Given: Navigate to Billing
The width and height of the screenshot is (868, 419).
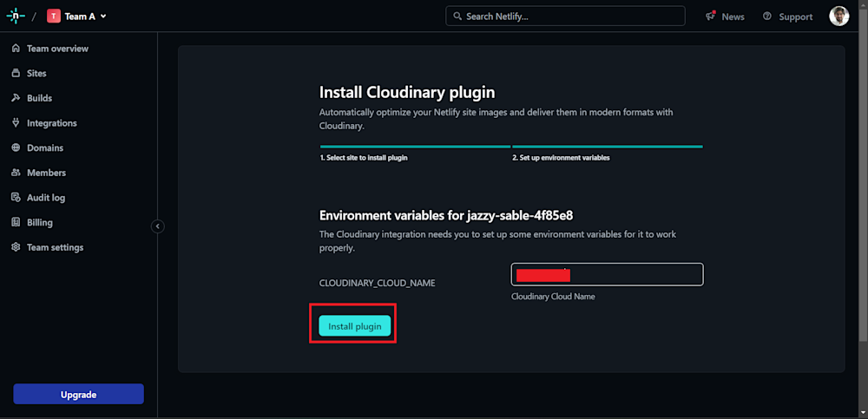Looking at the screenshot, I should click(x=39, y=222).
